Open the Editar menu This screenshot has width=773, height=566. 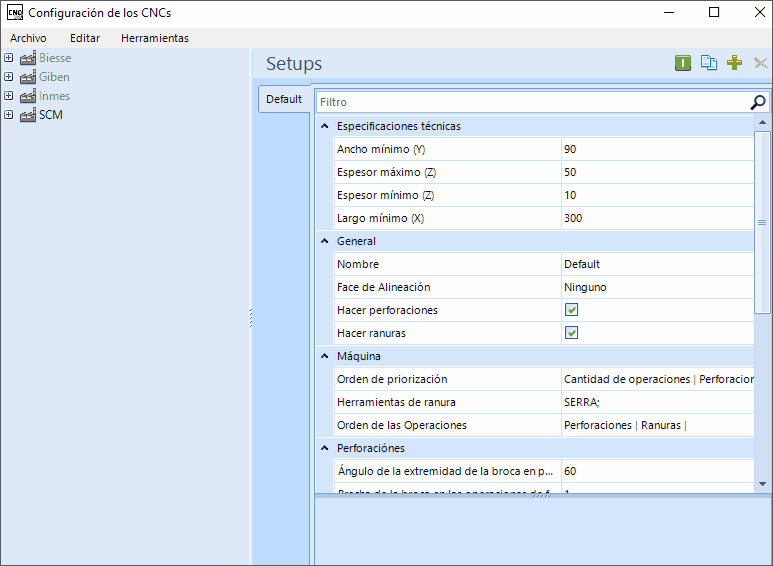pos(85,38)
